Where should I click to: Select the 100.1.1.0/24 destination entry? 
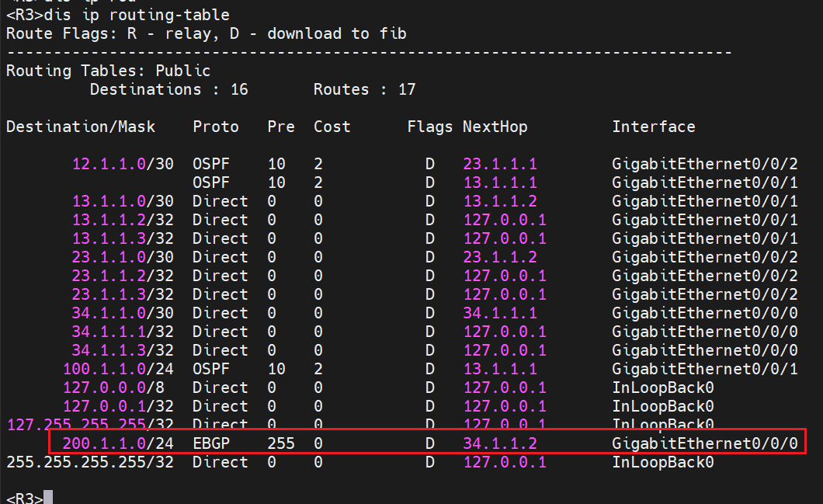(118, 369)
